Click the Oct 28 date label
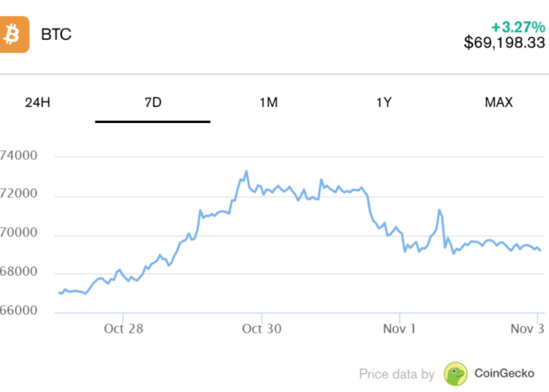Screen dimensions: 549x392 [122, 329]
